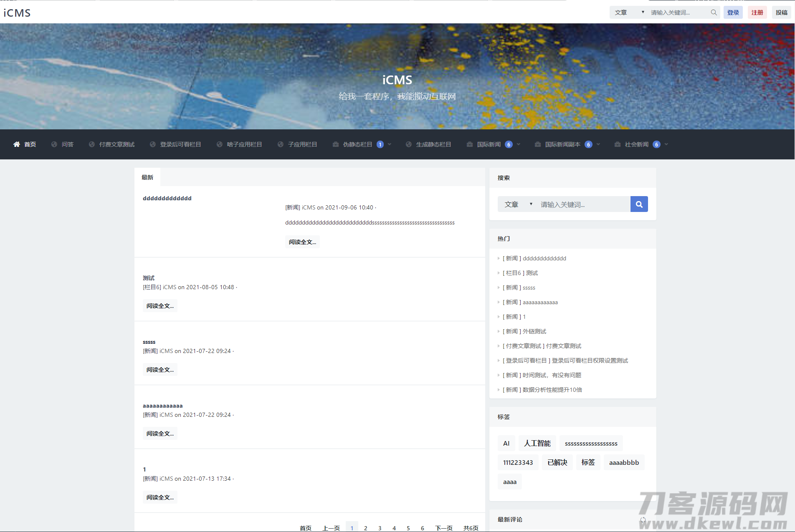Switch to the 最新 tab
The image size is (795, 532).
click(147, 177)
